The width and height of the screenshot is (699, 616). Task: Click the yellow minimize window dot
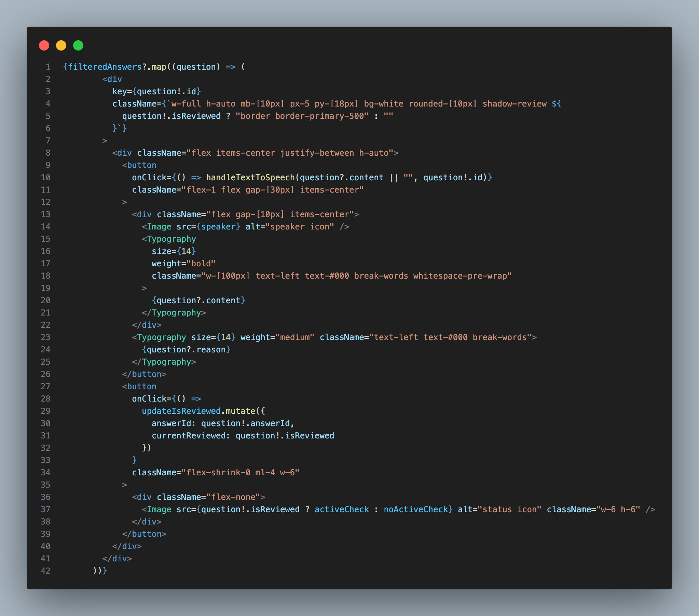61,45
